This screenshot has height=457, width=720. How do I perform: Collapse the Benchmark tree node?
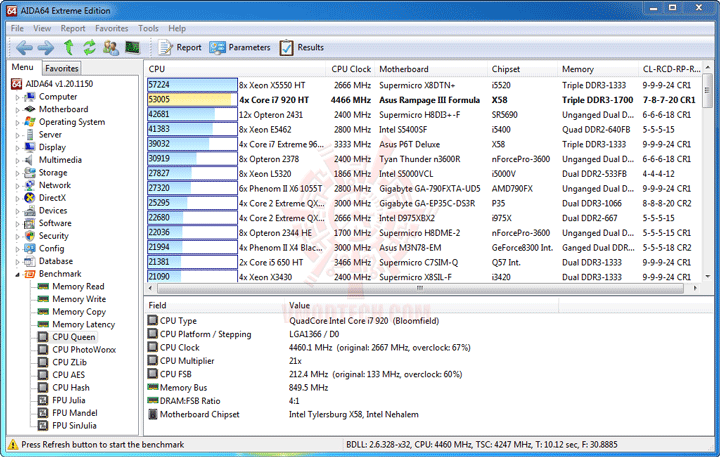pyautogui.click(x=17, y=274)
